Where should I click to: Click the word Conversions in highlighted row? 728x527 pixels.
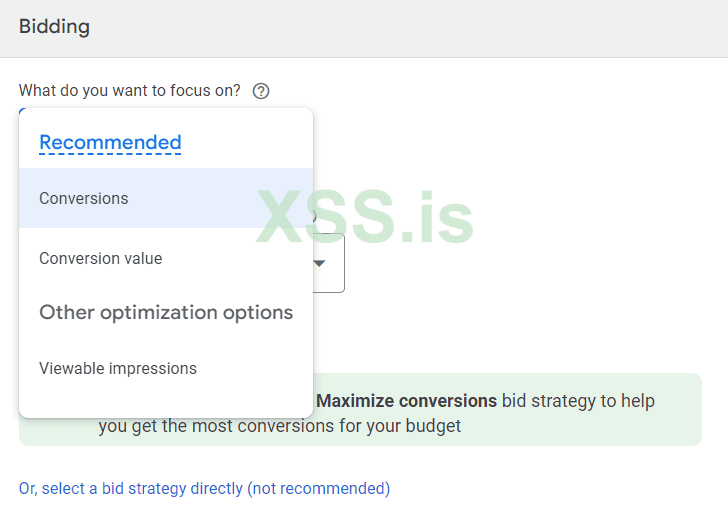[x=84, y=198]
